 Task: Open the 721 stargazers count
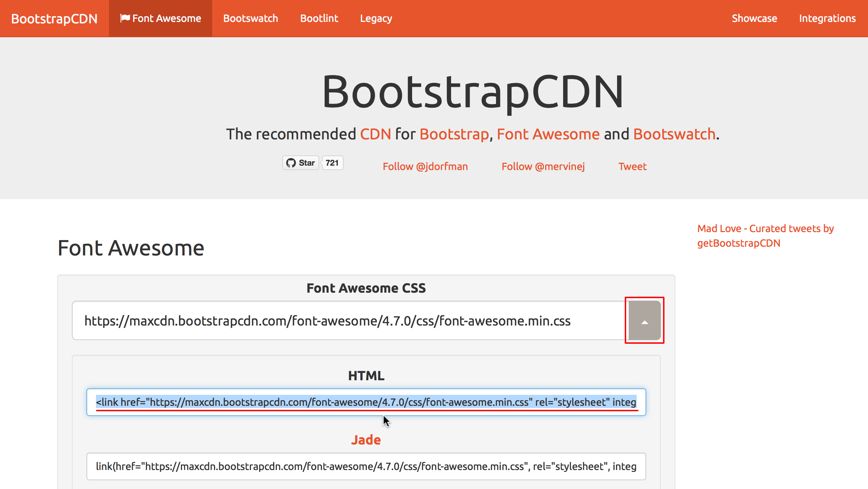(332, 163)
